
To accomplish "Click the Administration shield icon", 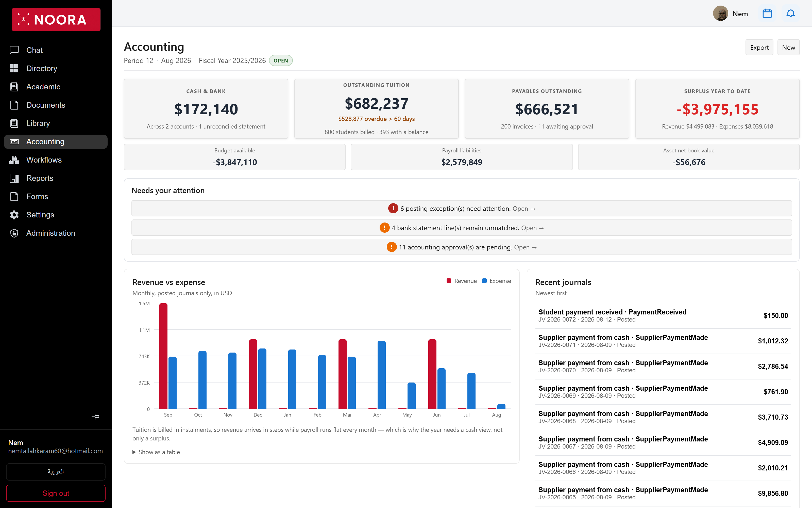I will 14,233.
